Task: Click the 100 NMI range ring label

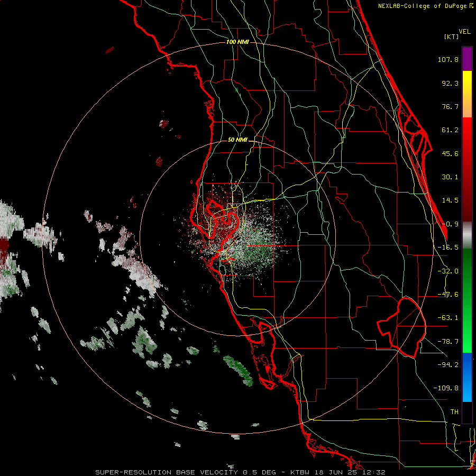Action: click(x=237, y=42)
